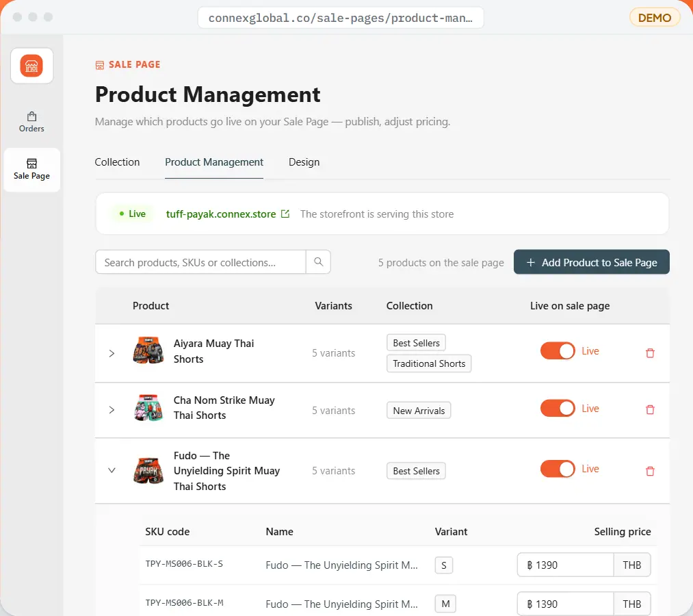Click the "Live on sale page" column header
The width and height of the screenshot is (693, 616).
click(570, 306)
